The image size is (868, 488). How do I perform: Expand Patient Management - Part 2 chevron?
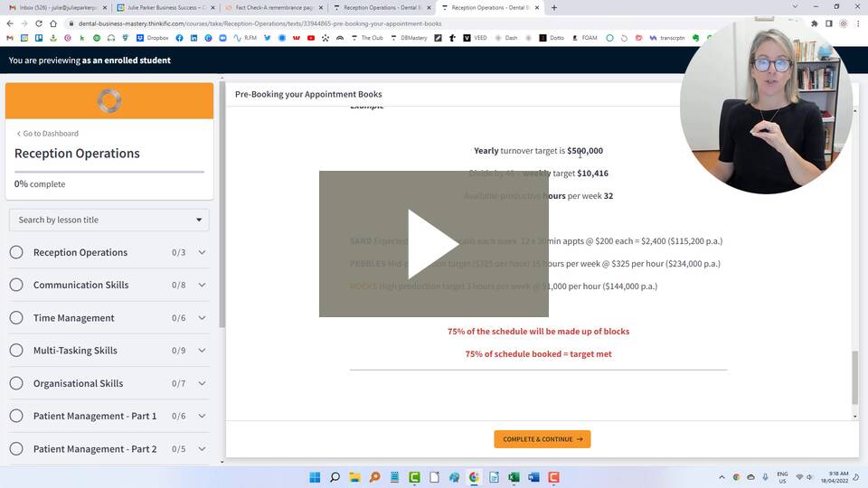tap(202, 449)
